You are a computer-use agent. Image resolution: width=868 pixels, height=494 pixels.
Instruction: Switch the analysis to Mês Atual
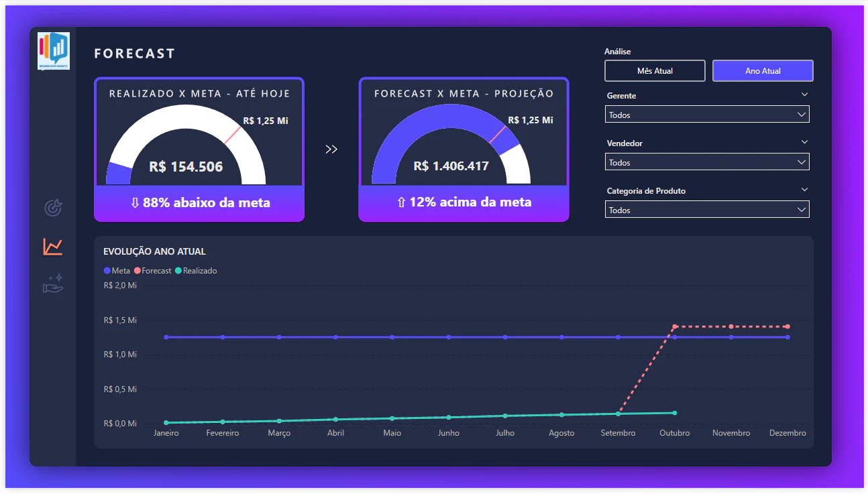click(x=655, y=70)
